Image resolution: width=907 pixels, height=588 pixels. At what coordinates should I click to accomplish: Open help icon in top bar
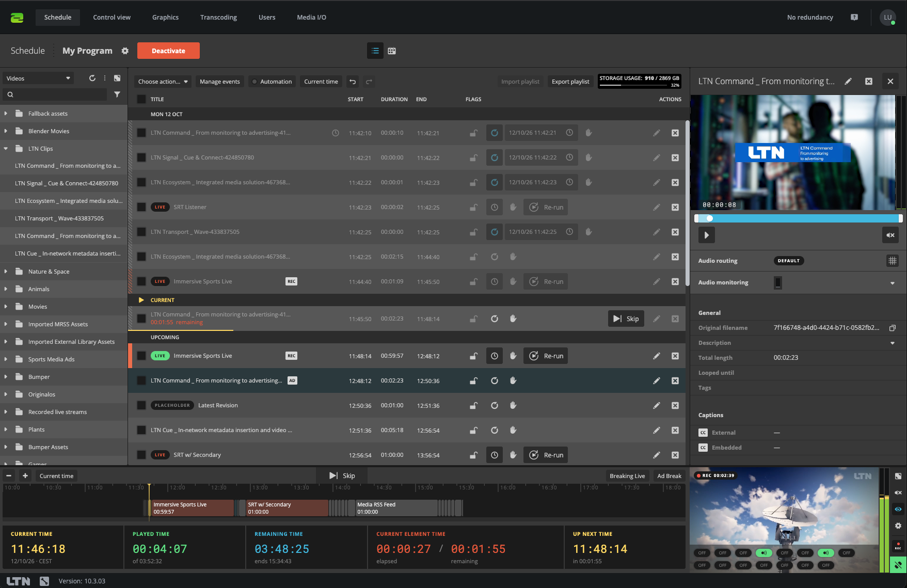854,17
